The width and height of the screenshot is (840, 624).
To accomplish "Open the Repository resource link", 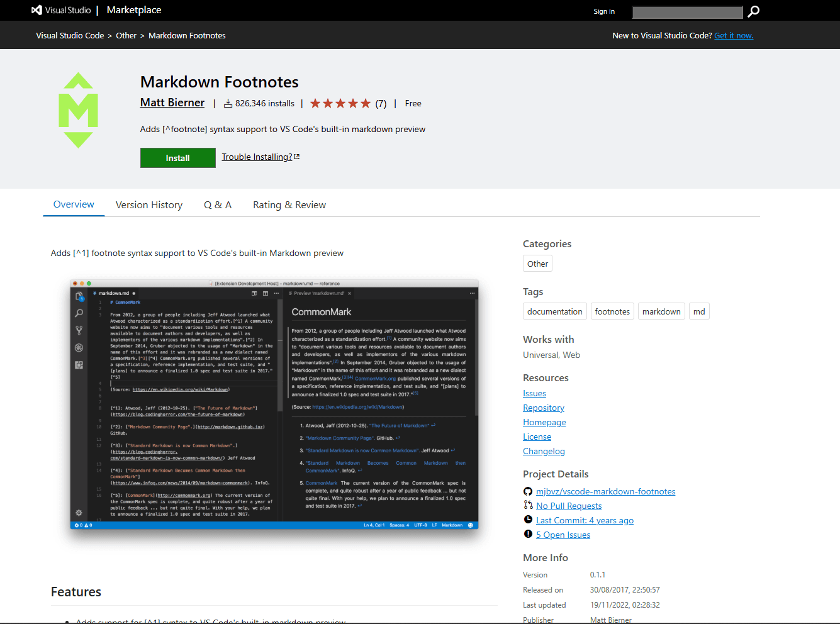I will 544,408.
